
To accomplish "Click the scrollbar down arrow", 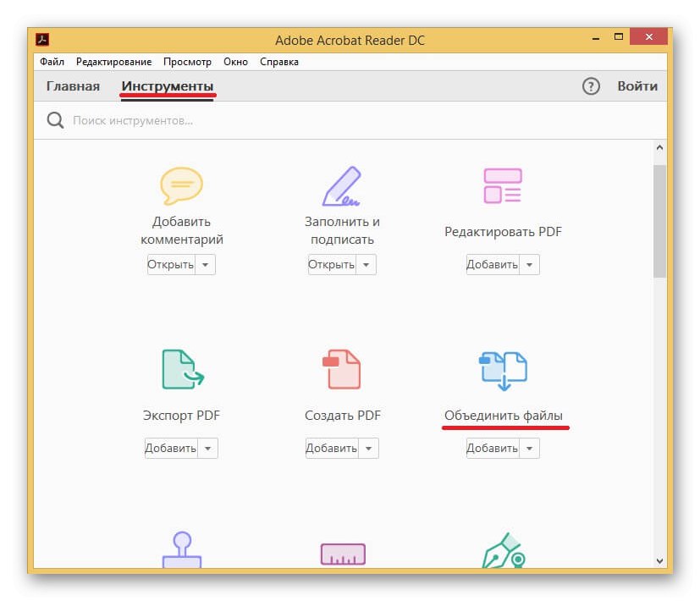I will tap(660, 561).
